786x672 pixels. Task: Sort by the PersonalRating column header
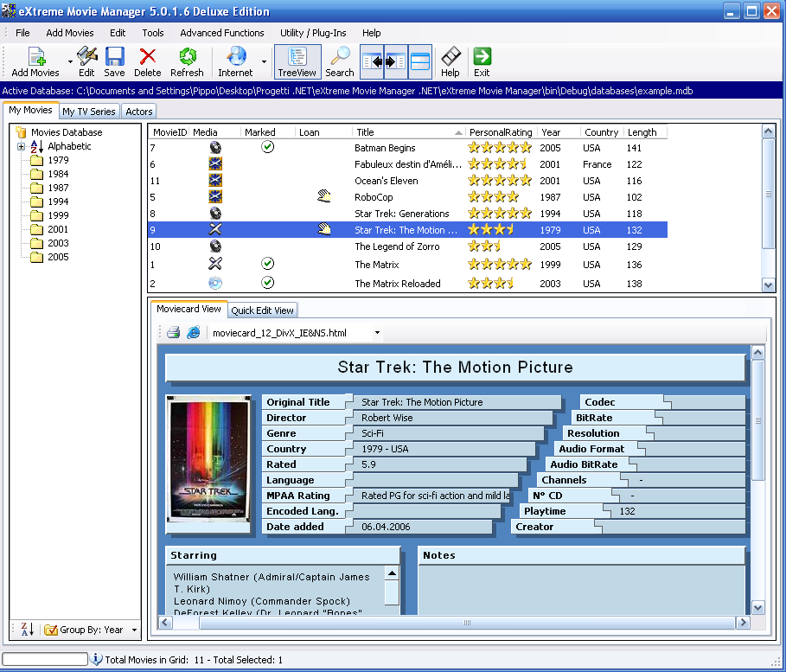click(501, 132)
